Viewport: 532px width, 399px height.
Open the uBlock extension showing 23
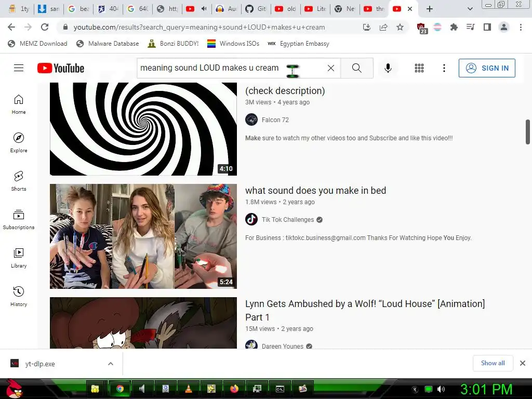click(x=422, y=28)
